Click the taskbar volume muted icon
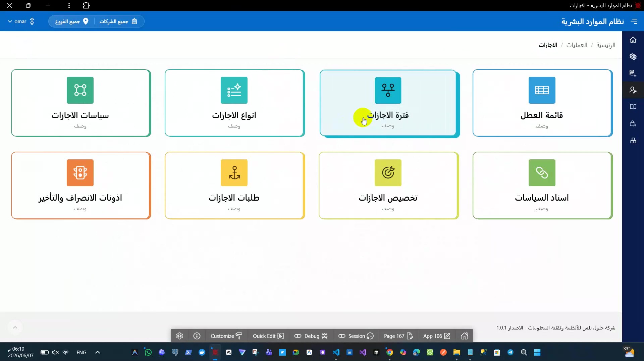Screen dimensions: 644x361 pos(56,352)
